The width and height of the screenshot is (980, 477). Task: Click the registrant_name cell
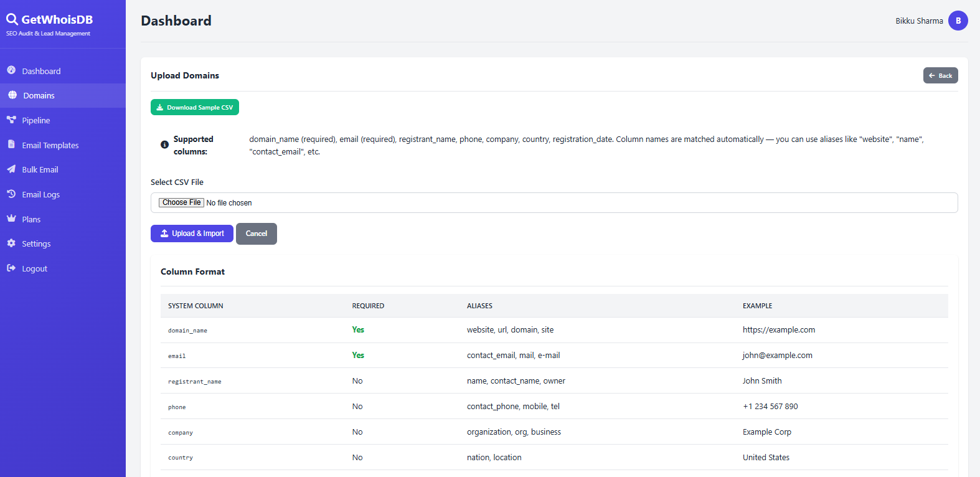tap(194, 382)
